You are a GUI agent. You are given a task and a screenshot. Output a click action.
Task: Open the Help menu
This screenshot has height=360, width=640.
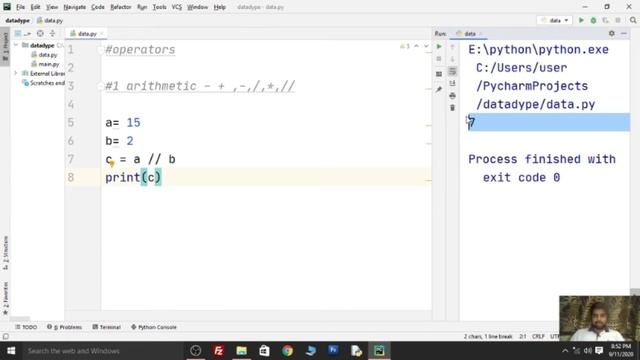coord(220,7)
